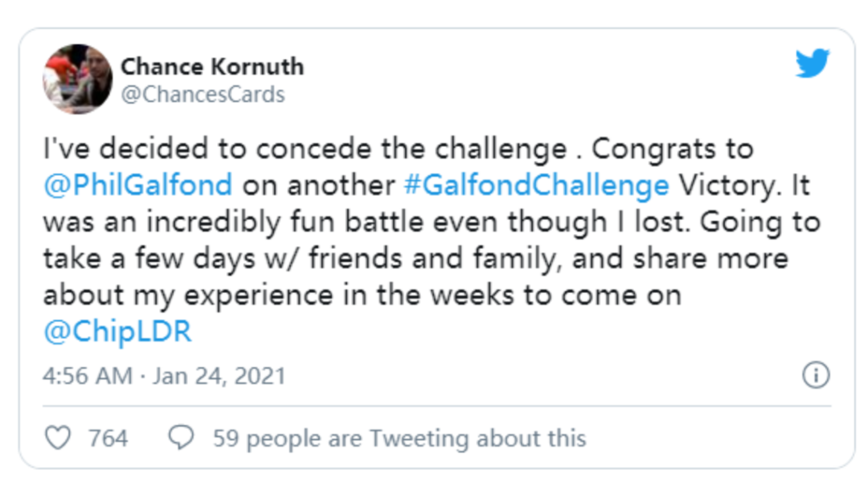Click the 4:56 AM timestamp
The height and width of the screenshot is (483, 868).
pyautogui.click(x=88, y=376)
